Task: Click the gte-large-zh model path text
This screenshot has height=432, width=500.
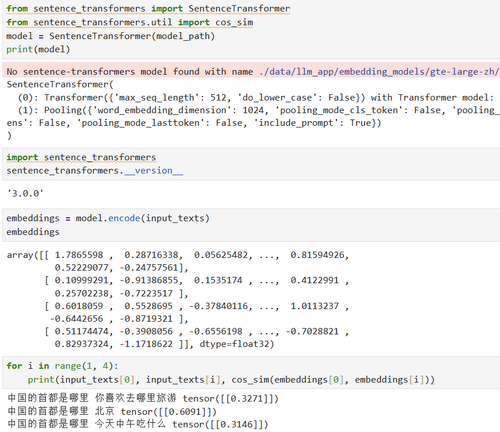Action: click(379, 72)
